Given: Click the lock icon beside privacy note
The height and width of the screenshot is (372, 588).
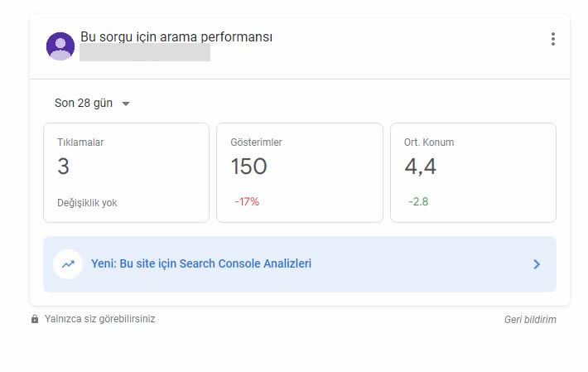Looking at the screenshot, I should pyautogui.click(x=35, y=319).
